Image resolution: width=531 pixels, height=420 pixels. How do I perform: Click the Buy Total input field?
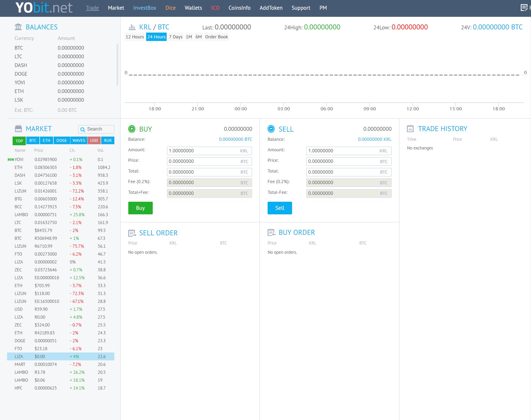pyautogui.click(x=209, y=172)
